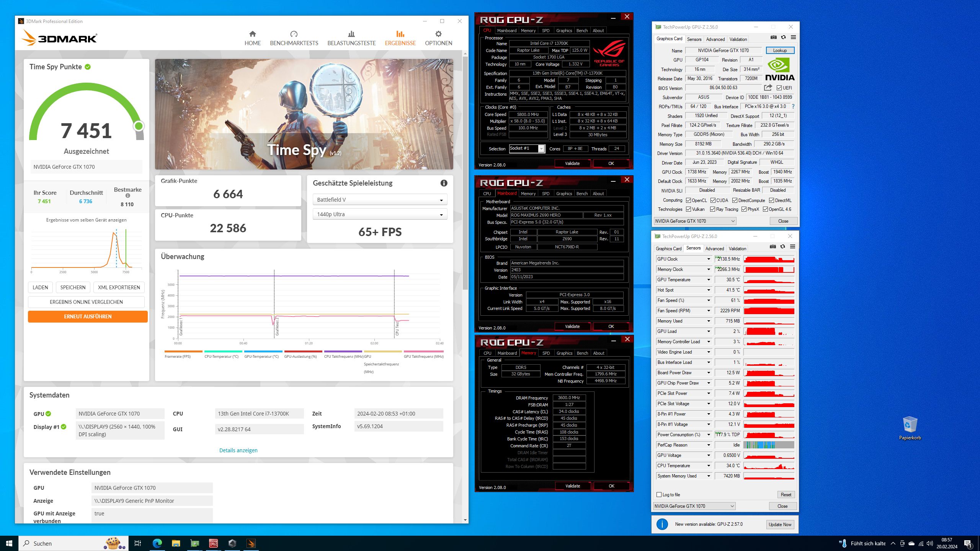Toggle the OpenCL checkbox in GPU-Z

point(688,201)
